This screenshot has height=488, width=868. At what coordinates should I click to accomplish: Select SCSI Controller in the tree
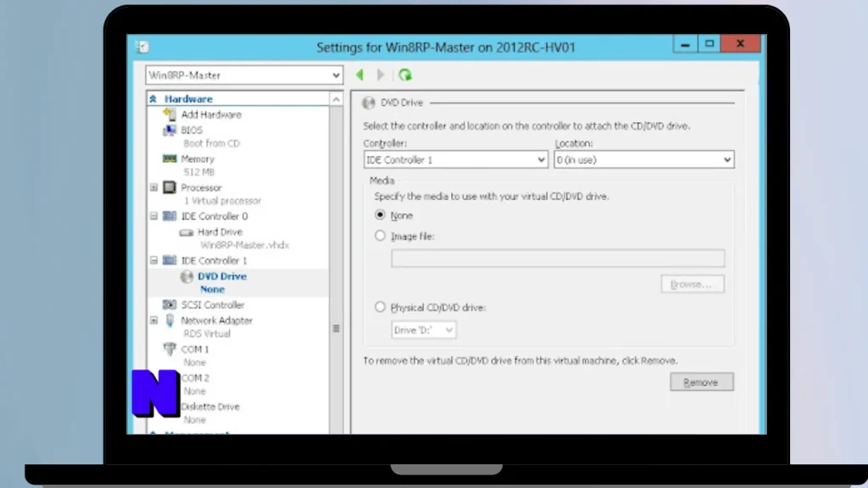(213, 305)
